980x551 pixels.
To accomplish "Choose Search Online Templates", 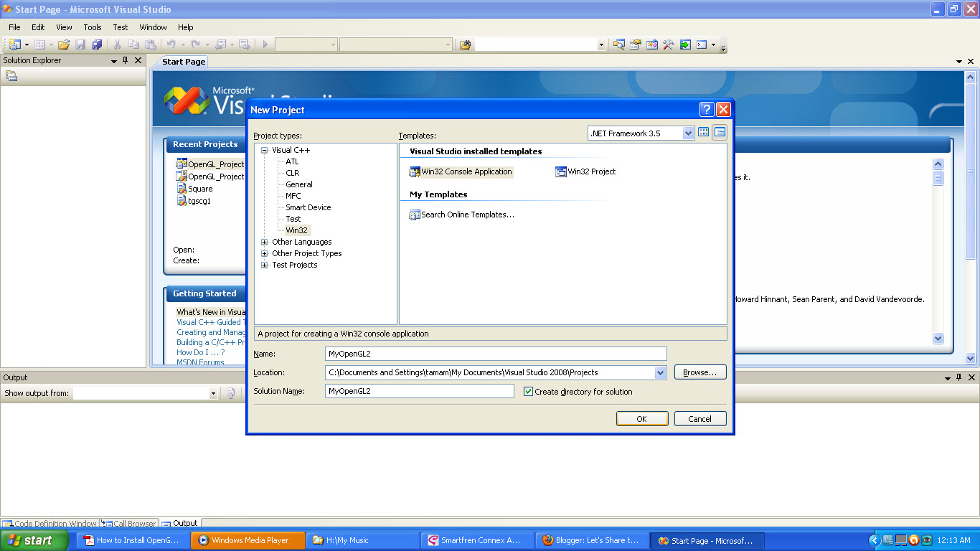I will [461, 215].
